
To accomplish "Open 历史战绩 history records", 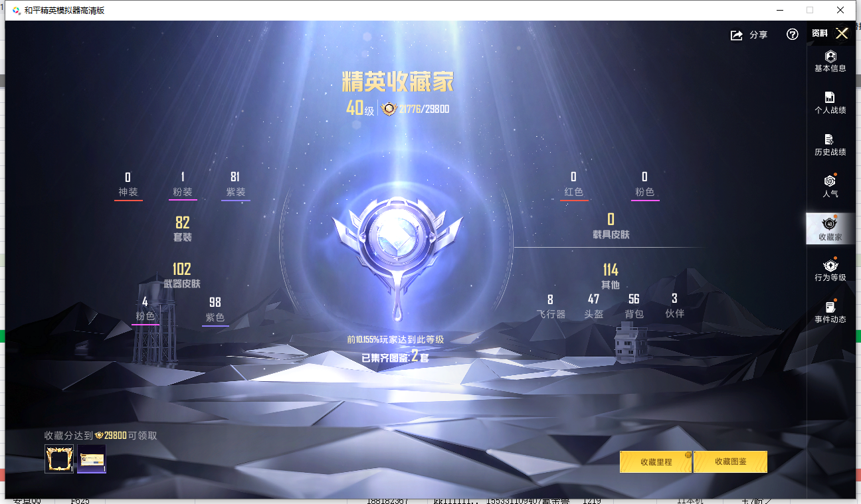I will (830, 142).
